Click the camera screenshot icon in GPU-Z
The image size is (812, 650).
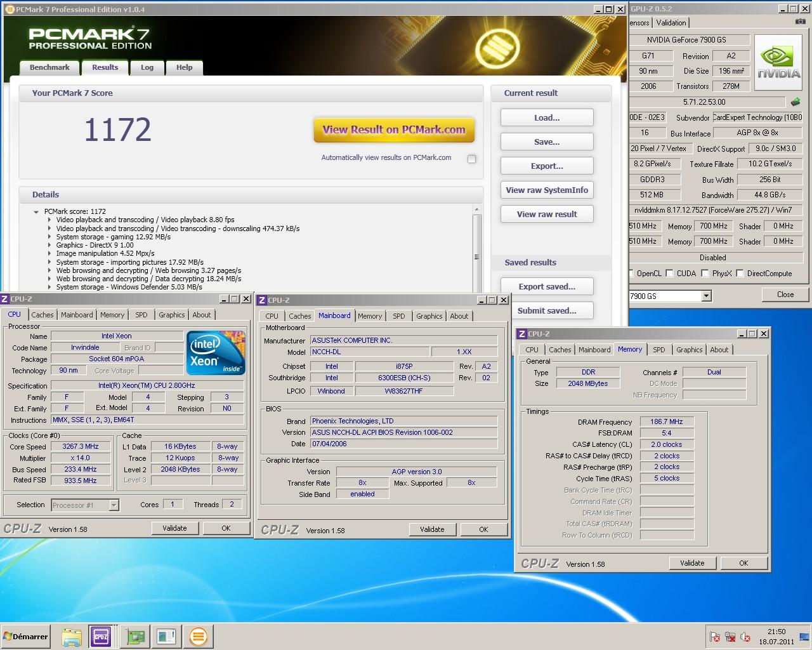point(801,22)
